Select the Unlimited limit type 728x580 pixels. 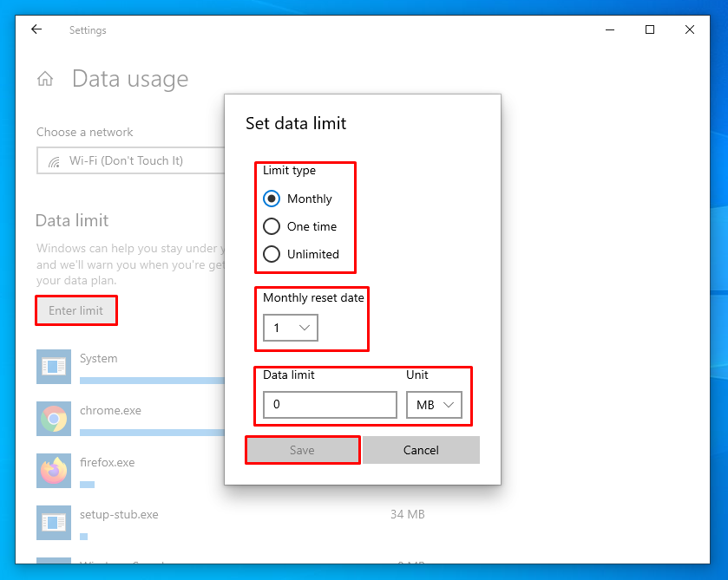301,254
